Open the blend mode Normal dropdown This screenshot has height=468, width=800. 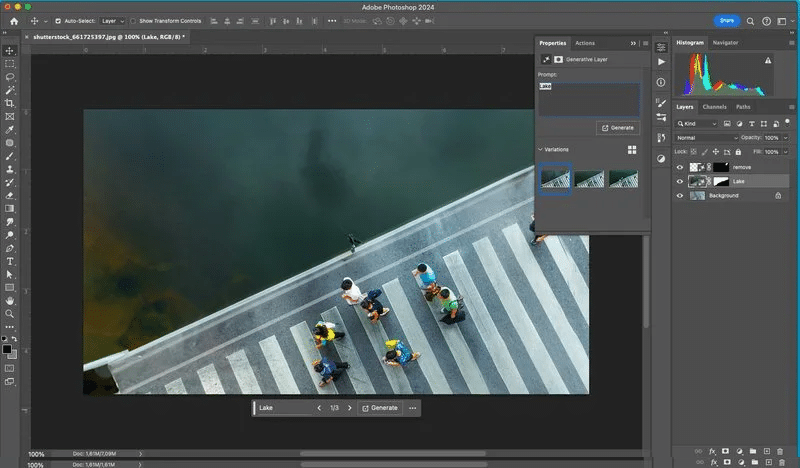(706, 137)
